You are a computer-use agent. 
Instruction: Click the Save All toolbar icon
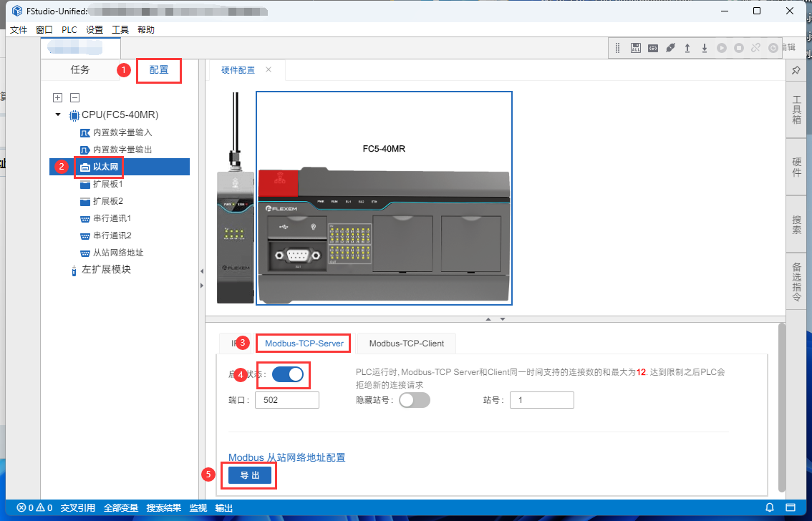click(636, 48)
